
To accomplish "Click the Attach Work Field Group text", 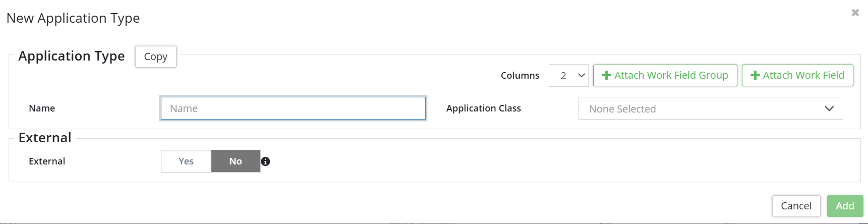I will pos(671,75).
